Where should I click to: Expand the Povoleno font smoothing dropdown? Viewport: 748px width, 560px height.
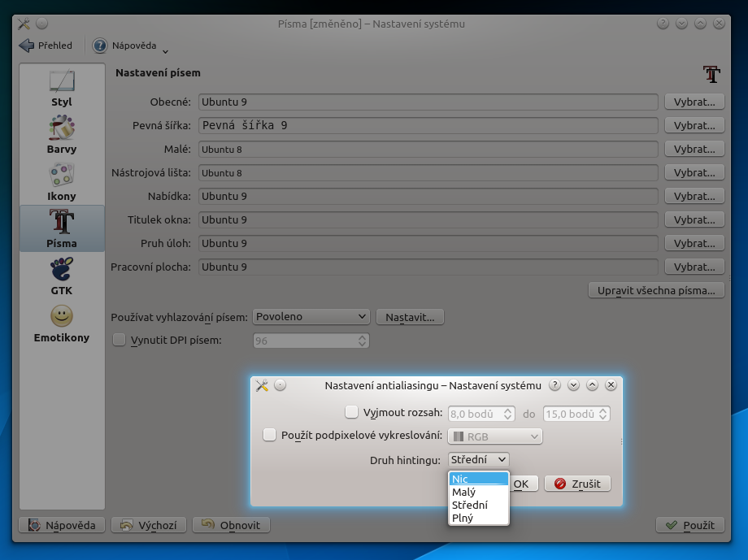pos(311,317)
